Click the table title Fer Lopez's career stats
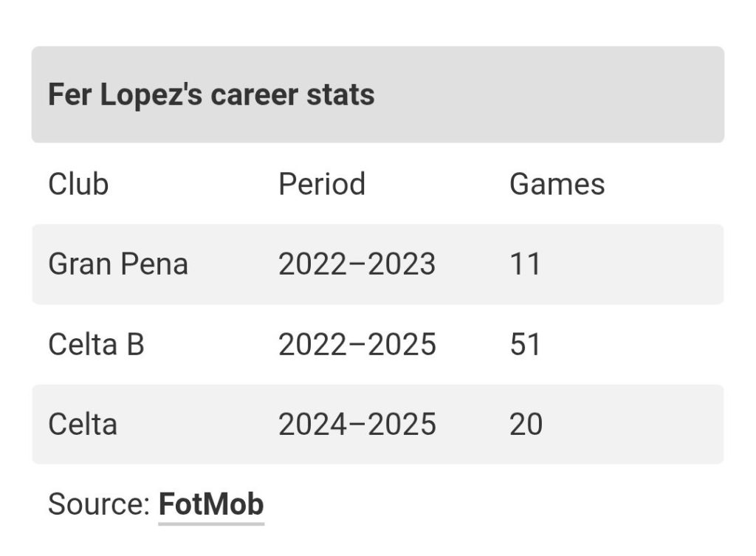The image size is (756, 556). [211, 94]
